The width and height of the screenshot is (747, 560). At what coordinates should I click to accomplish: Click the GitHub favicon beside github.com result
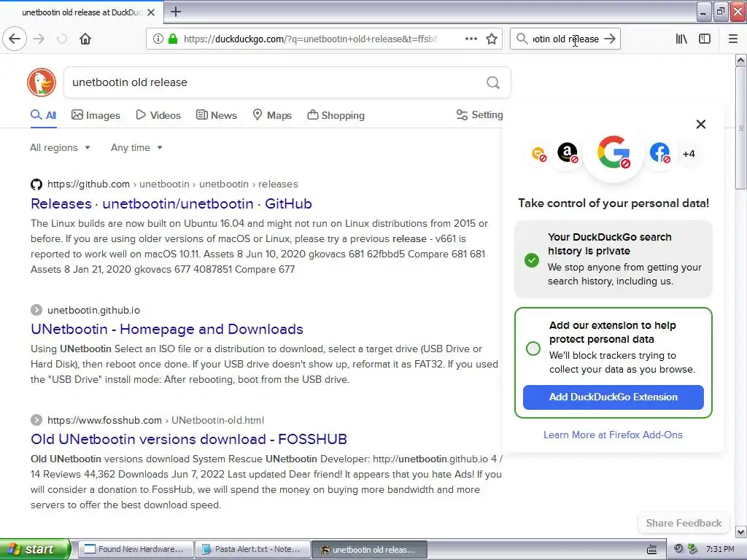coord(36,184)
